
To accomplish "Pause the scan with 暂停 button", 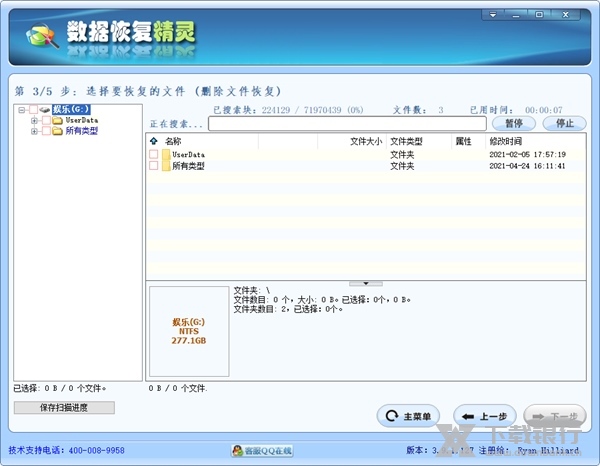I will [514, 123].
